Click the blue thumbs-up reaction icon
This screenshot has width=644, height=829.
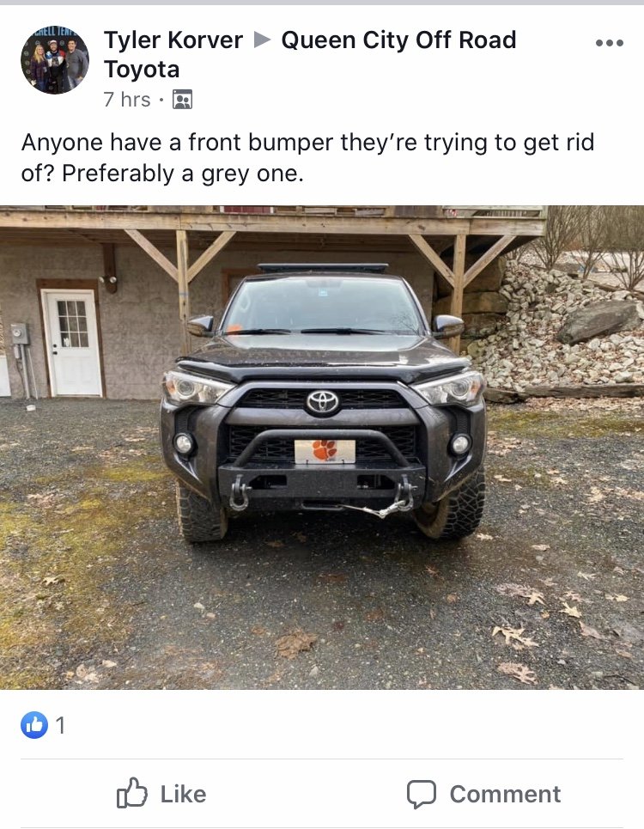coord(34,725)
